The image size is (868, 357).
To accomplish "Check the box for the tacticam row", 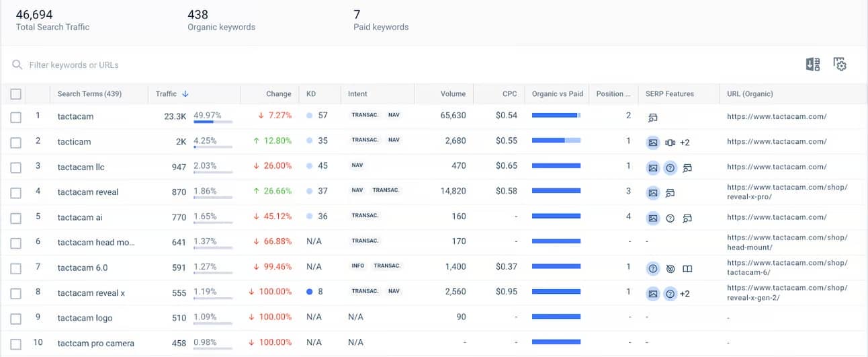I will (16, 142).
